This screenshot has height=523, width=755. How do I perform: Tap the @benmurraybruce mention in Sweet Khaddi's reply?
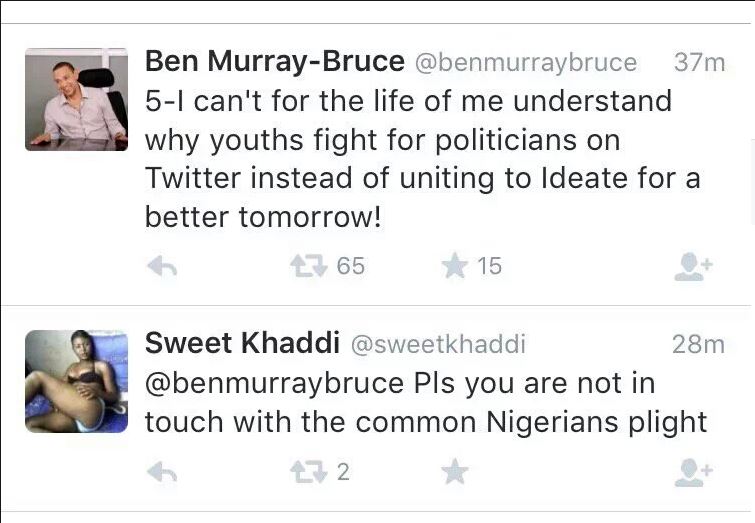(x=275, y=384)
